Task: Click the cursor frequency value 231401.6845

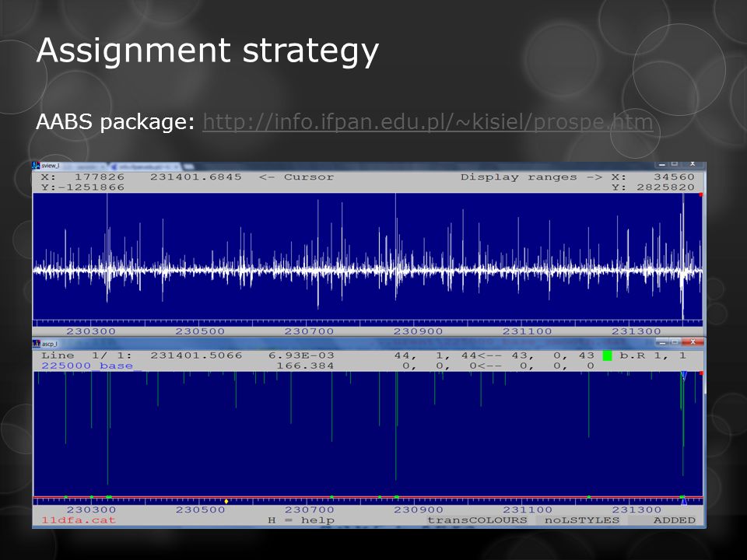Action: coord(196,177)
